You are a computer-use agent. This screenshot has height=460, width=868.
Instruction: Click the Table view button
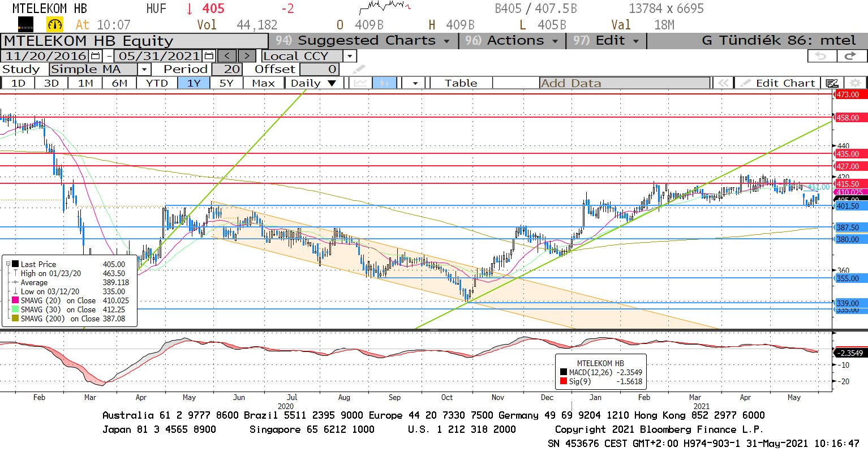461,83
